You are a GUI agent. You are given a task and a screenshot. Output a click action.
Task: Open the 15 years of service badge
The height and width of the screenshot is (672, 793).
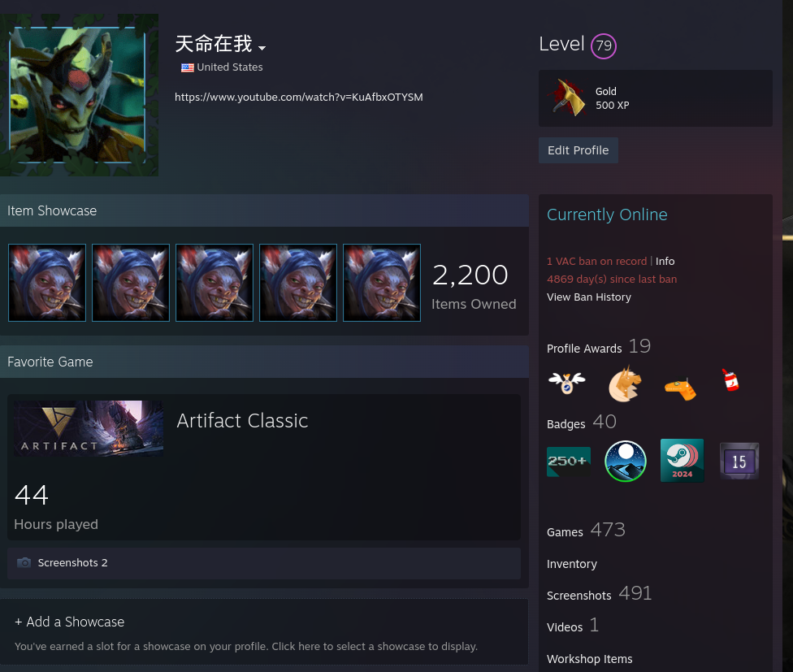(x=739, y=461)
